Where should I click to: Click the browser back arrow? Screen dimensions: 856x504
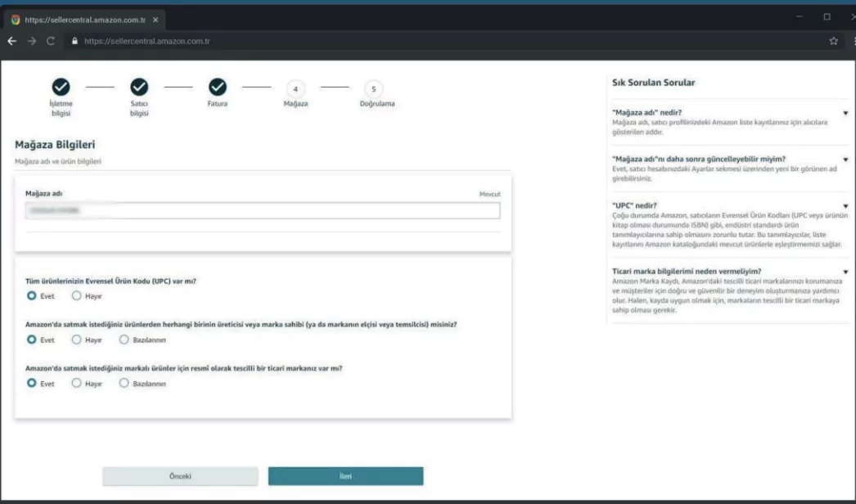12,41
